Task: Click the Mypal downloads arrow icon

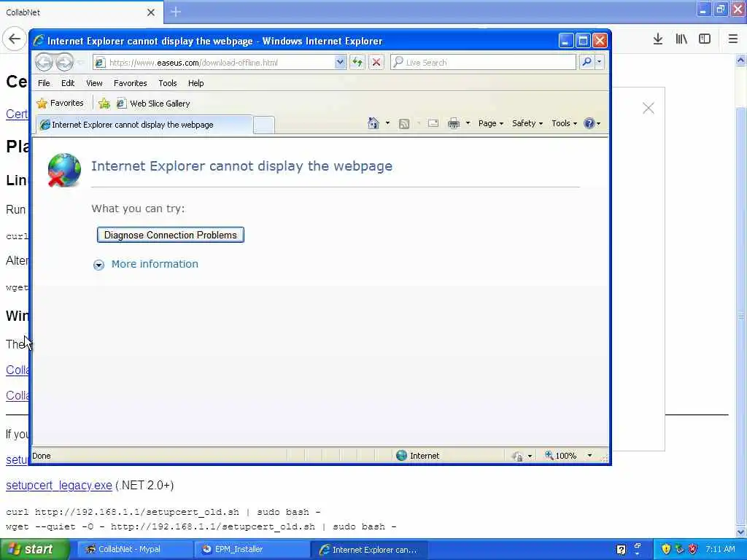Action: coord(658,39)
